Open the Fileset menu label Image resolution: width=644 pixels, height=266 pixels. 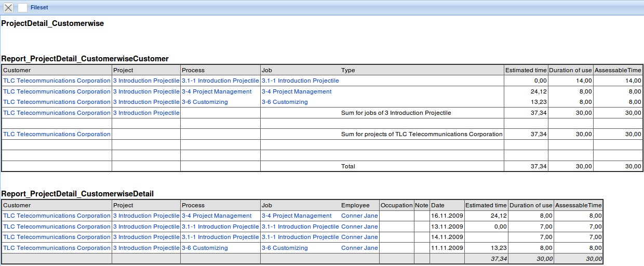point(39,8)
